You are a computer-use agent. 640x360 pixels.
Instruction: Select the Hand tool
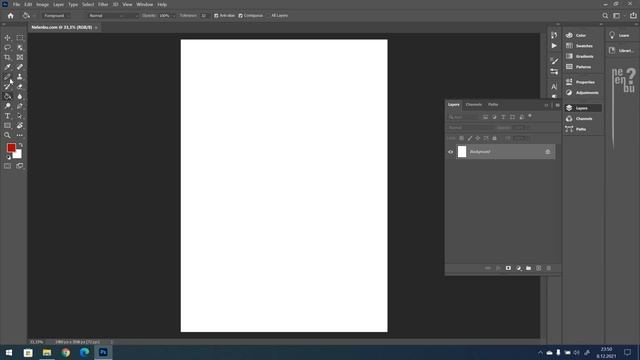[x=20, y=126]
